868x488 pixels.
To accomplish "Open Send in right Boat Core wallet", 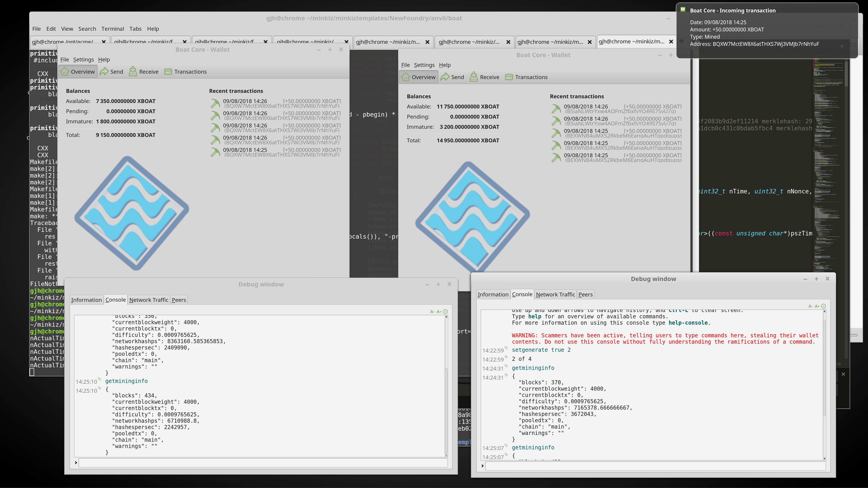I will pyautogui.click(x=453, y=77).
